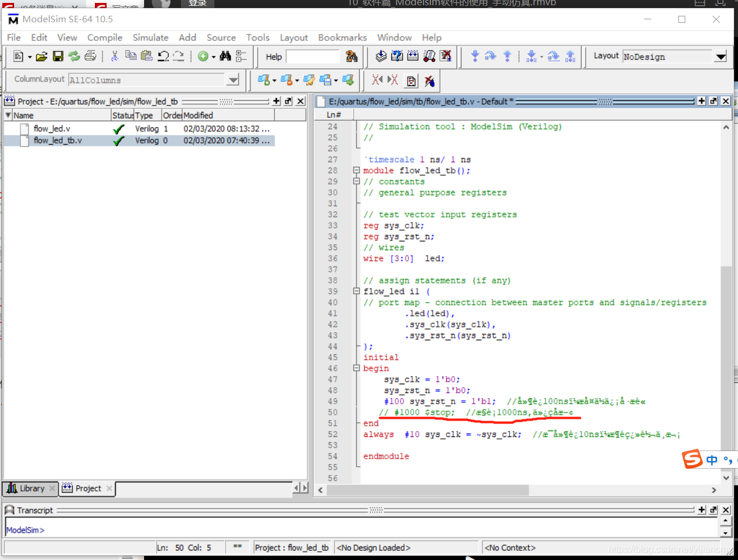Click the ModelSim> transcript prompt

[25, 530]
